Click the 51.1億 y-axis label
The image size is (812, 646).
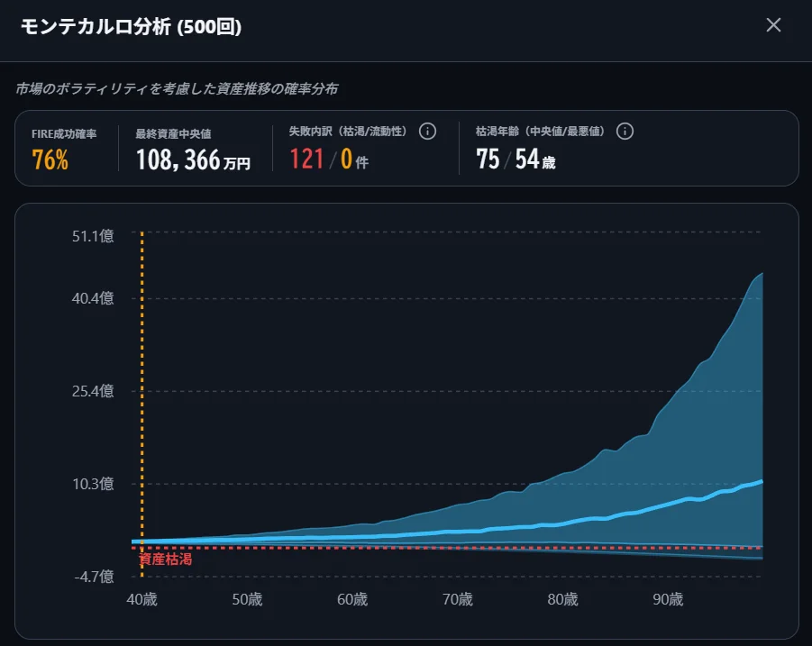point(93,236)
